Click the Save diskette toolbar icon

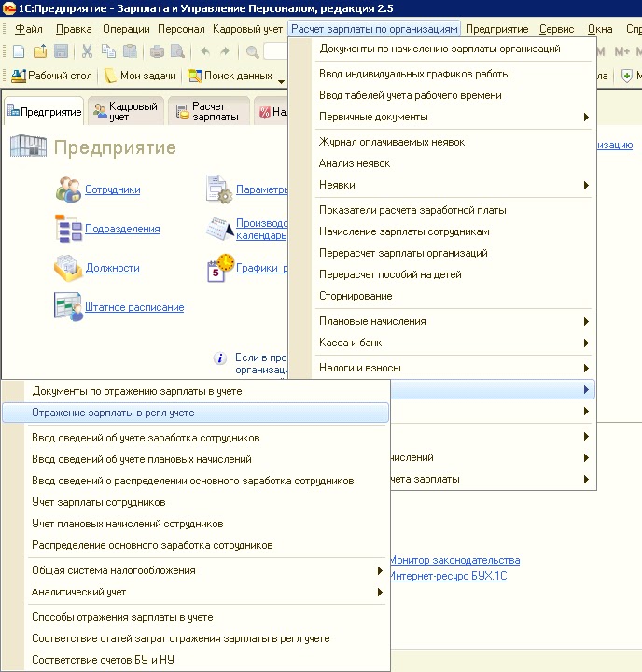[x=62, y=51]
